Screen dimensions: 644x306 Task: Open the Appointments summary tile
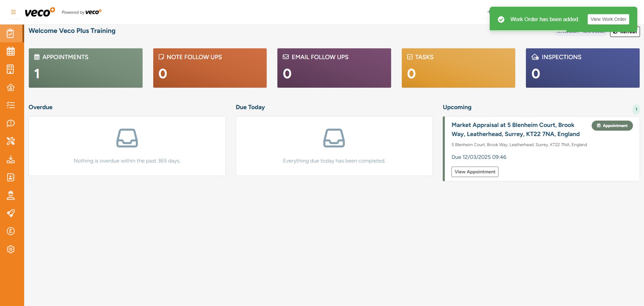tap(86, 68)
